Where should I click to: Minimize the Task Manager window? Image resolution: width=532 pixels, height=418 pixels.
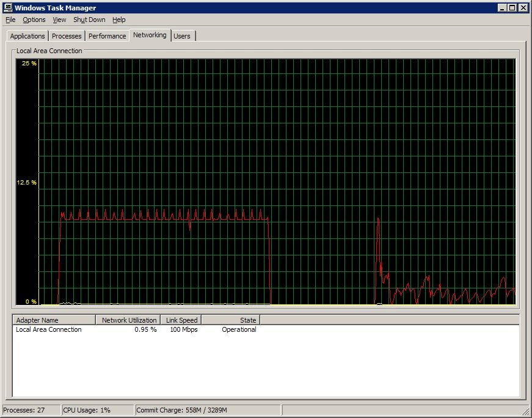(x=503, y=8)
